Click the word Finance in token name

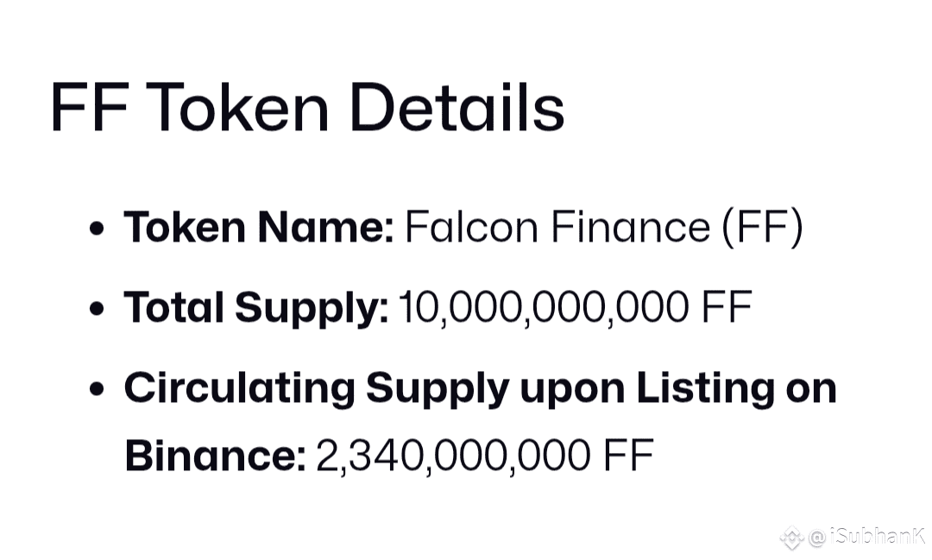pyautogui.click(x=631, y=227)
